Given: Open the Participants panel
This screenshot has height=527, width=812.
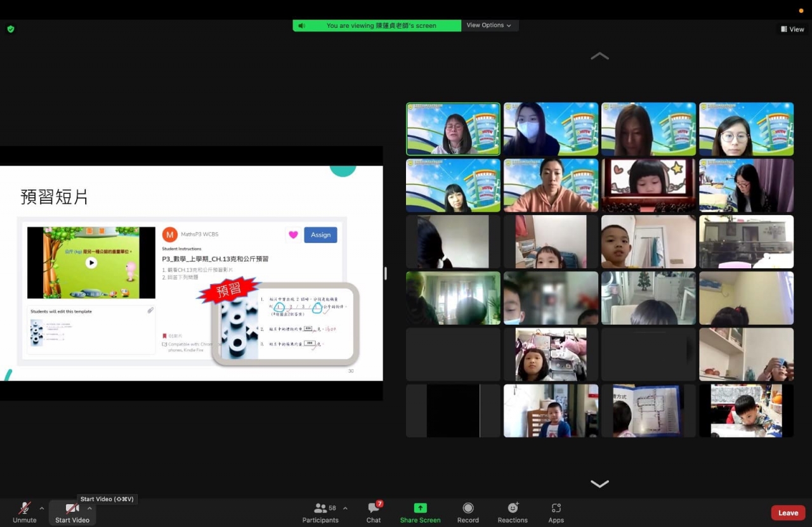Looking at the screenshot, I should point(320,512).
